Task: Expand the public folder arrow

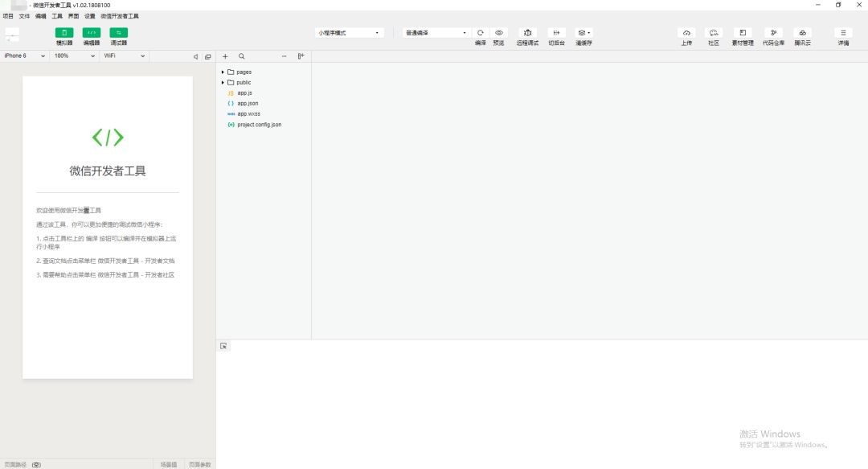Action: click(223, 83)
